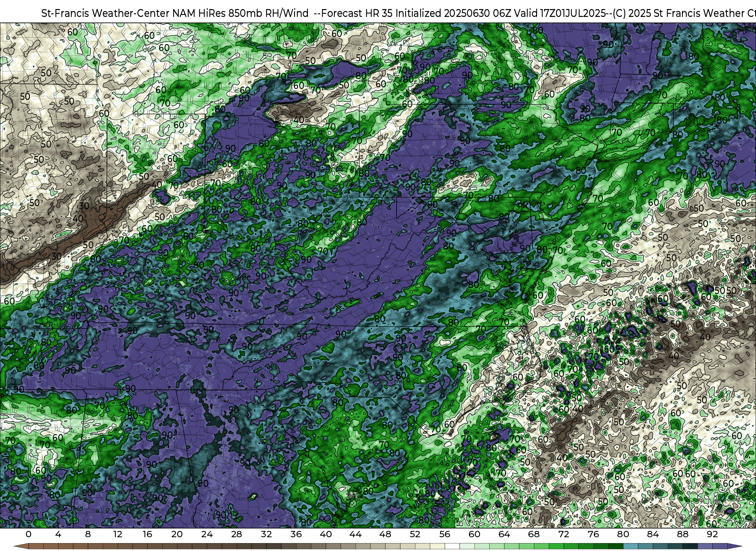Click the colorbar label '92'
The width and height of the screenshot is (756, 551).
[712, 534]
